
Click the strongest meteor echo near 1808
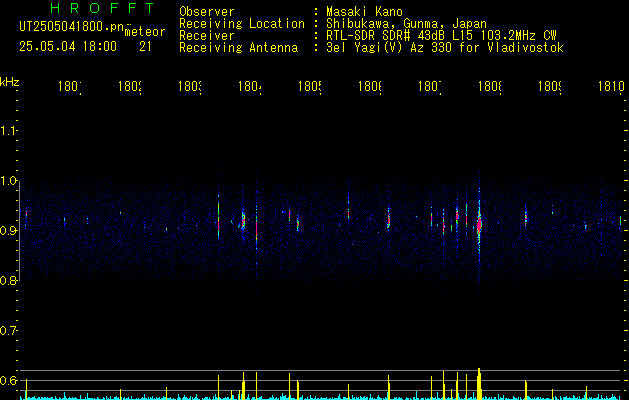pyautogui.click(x=479, y=223)
